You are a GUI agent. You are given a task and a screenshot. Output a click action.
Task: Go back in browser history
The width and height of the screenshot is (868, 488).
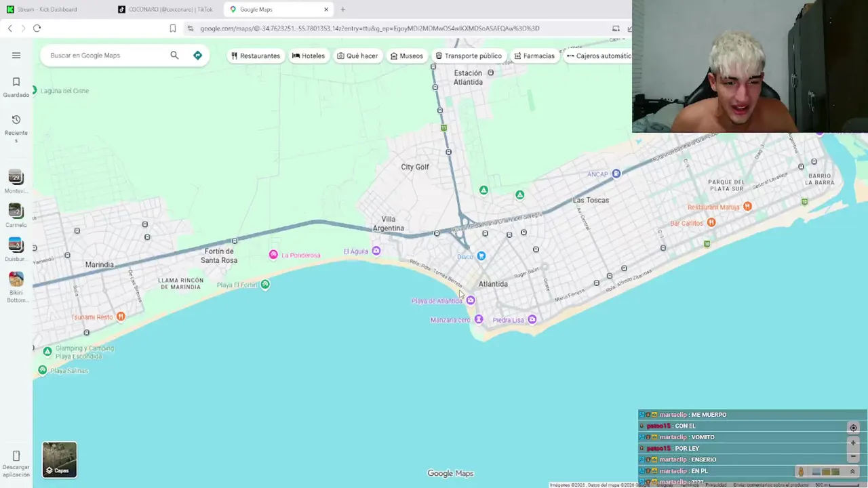pos(9,28)
